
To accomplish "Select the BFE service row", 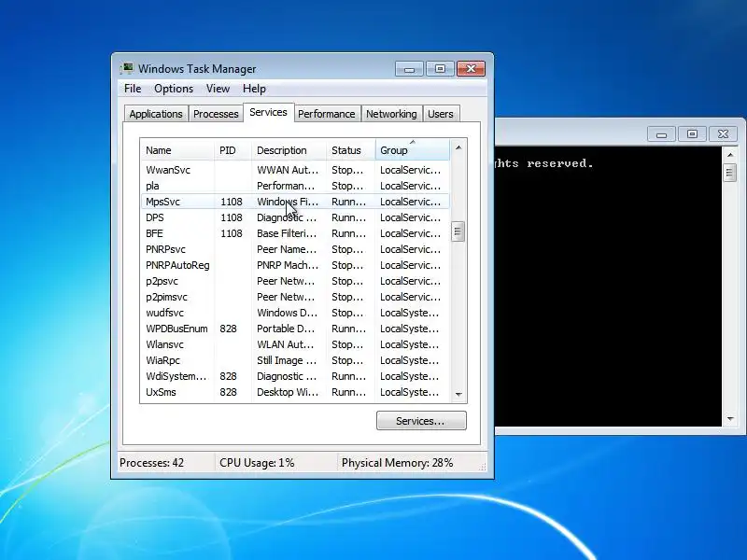I will [295, 233].
